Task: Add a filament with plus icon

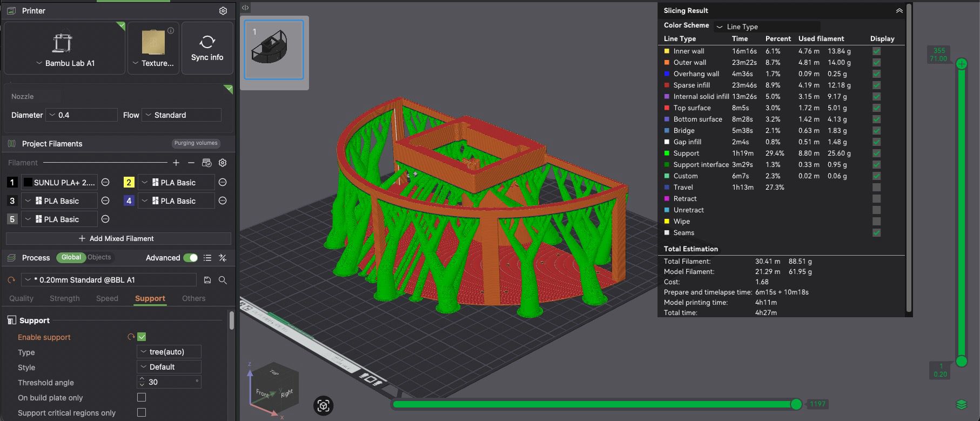Action: 176,163
